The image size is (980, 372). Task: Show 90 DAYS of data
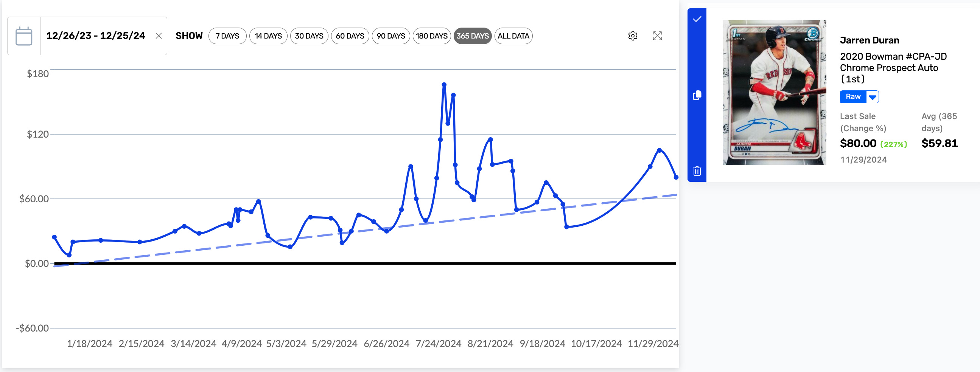pyautogui.click(x=391, y=36)
